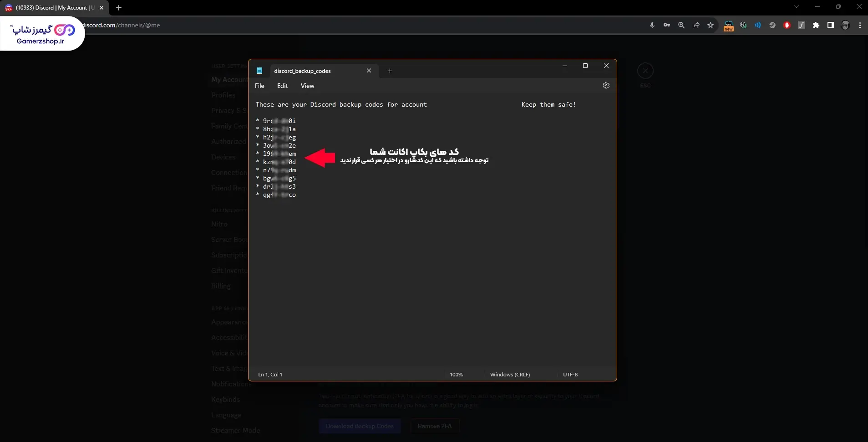Image resolution: width=868 pixels, height=442 pixels.
Task: Click the backup code ending in 0i
Action: coord(279,121)
